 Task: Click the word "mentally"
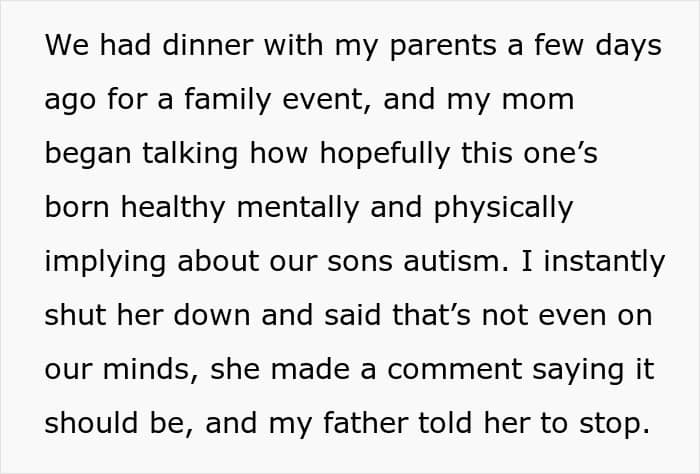[298, 209]
